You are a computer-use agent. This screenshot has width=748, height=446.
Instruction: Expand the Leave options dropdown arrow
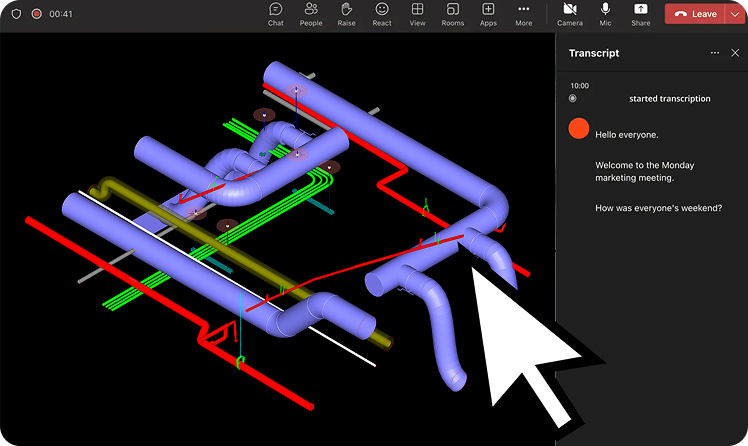coord(736,14)
